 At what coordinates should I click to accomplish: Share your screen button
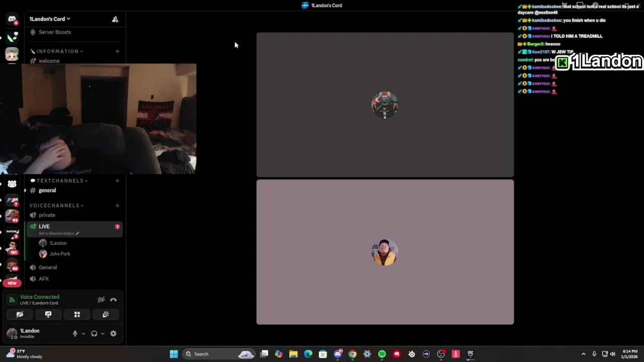pos(48,314)
